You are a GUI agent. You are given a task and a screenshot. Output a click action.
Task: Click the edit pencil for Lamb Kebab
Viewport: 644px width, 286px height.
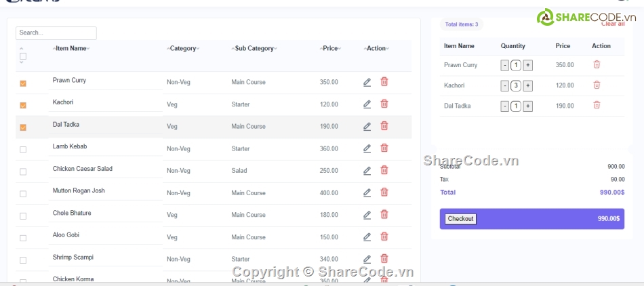tap(367, 148)
